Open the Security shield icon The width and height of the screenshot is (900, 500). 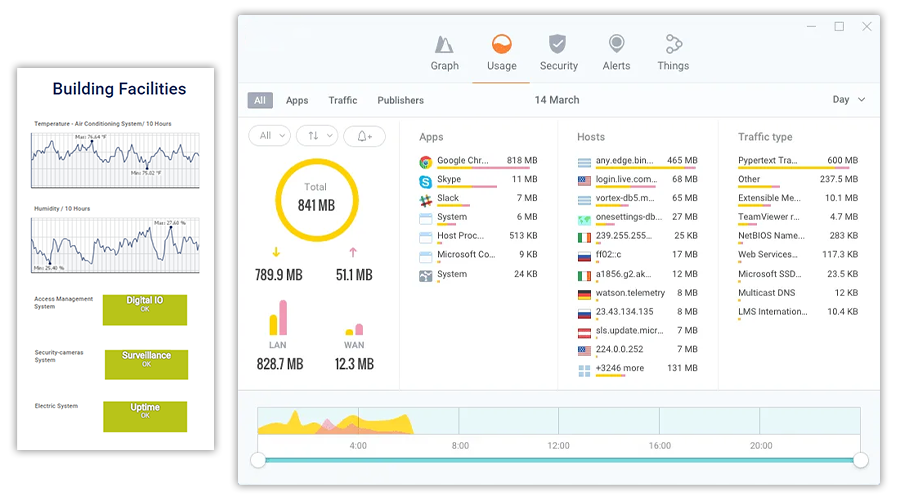click(558, 45)
